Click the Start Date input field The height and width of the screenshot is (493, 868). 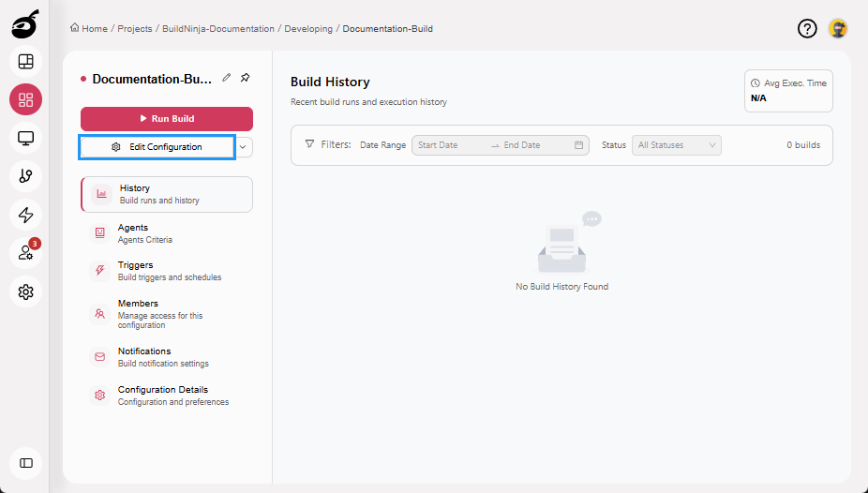[x=451, y=145]
